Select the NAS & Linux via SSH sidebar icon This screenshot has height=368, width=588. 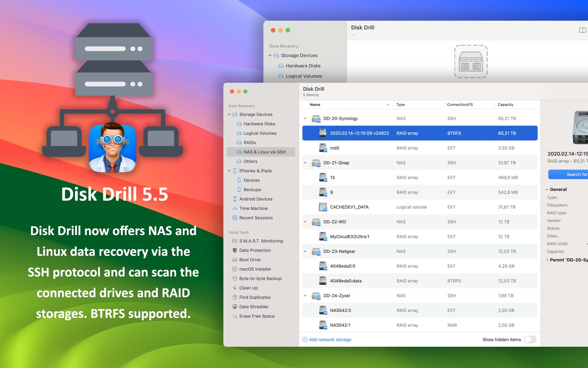[239, 152]
